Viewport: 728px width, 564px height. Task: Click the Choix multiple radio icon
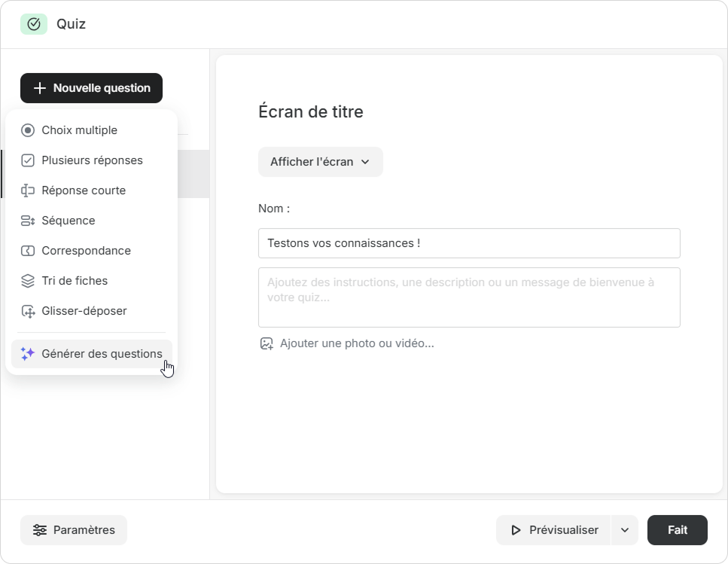tap(28, 130)
